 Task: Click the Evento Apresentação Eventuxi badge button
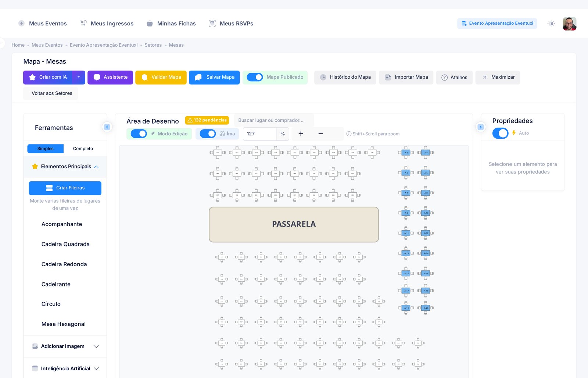point(497,23)
